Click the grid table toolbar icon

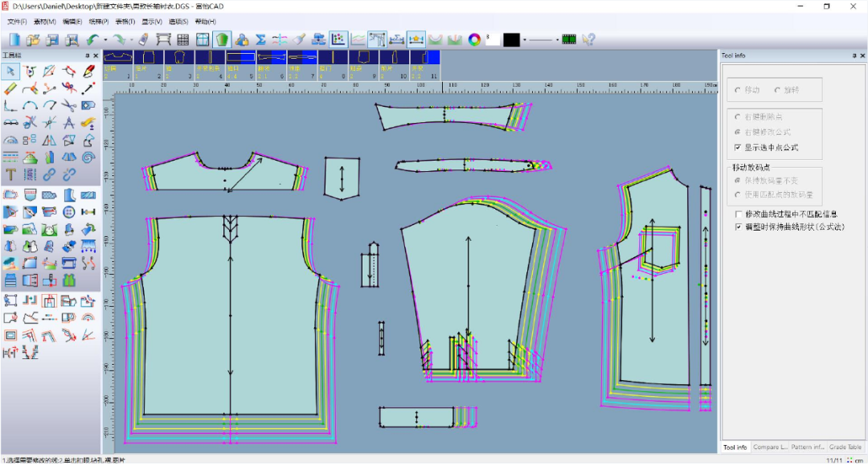click(182, 39)
